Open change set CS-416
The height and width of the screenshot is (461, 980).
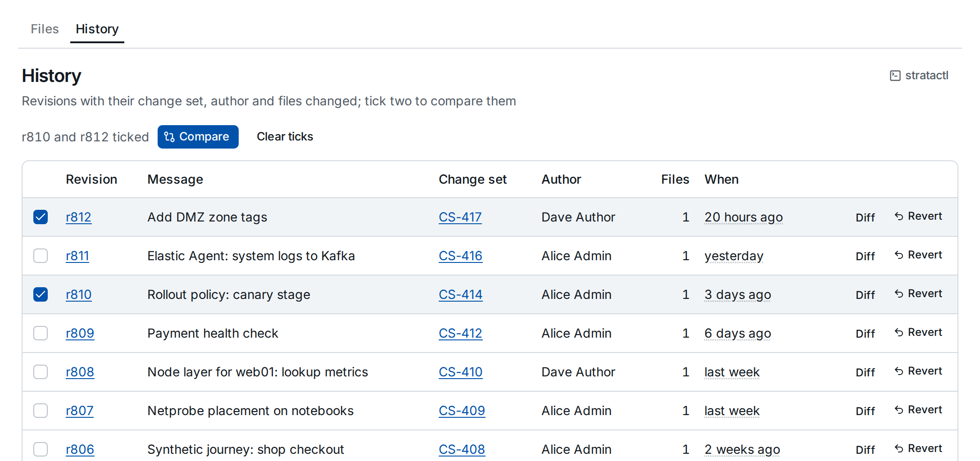[x=460, y=256]
